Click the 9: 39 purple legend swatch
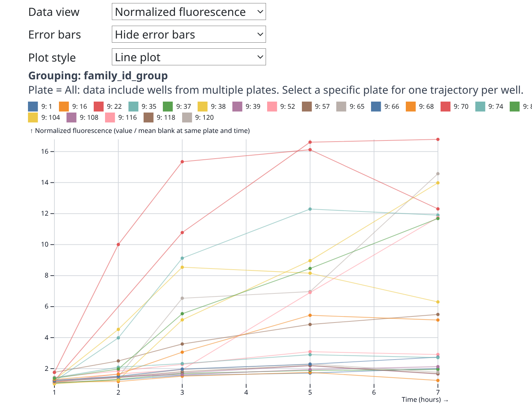The width and height of the screenshot is (532, 409). [237, 106]
